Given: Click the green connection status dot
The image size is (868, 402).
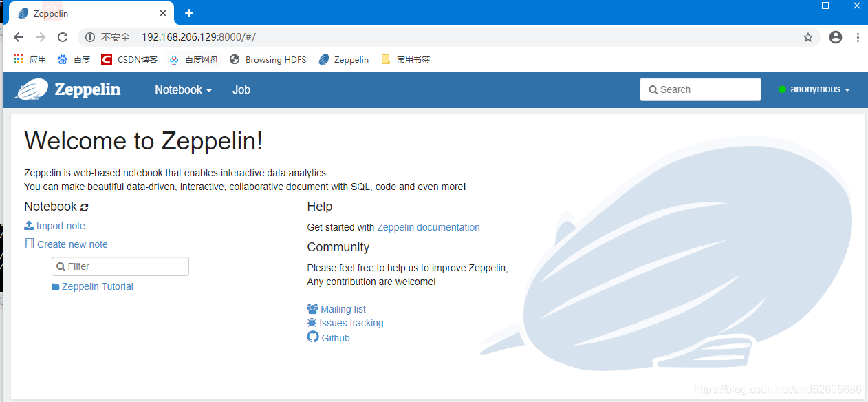Looking at the screenshot, I should click(782, 89).
